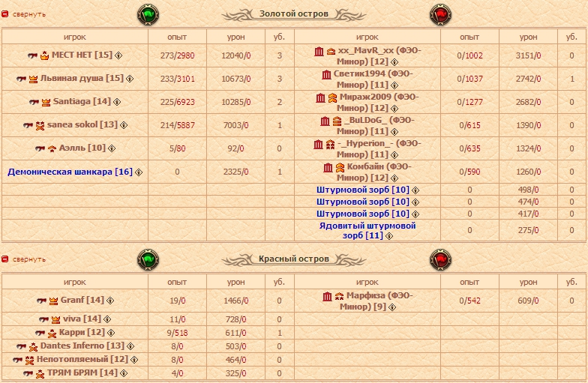The image size is (588, 383).
Task: Click the clan building icon beside Марфиза
Action: point(327,297)
